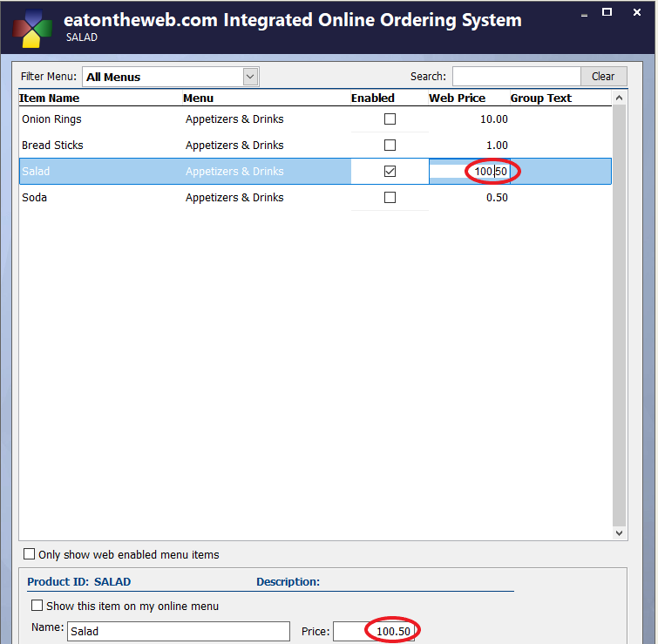658x644 pixels.
Task: Maximize the ordering system window
Action: pyautogui.click(x=607, y=12)
